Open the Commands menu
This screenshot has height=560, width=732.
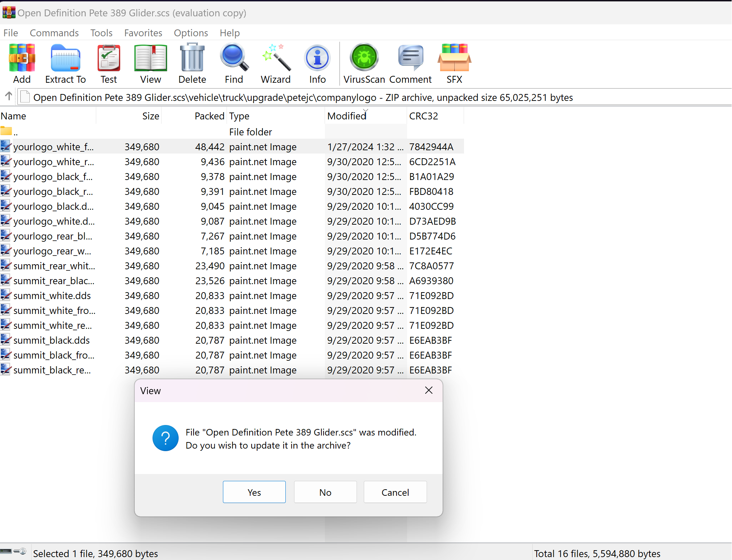click(54, 33)
